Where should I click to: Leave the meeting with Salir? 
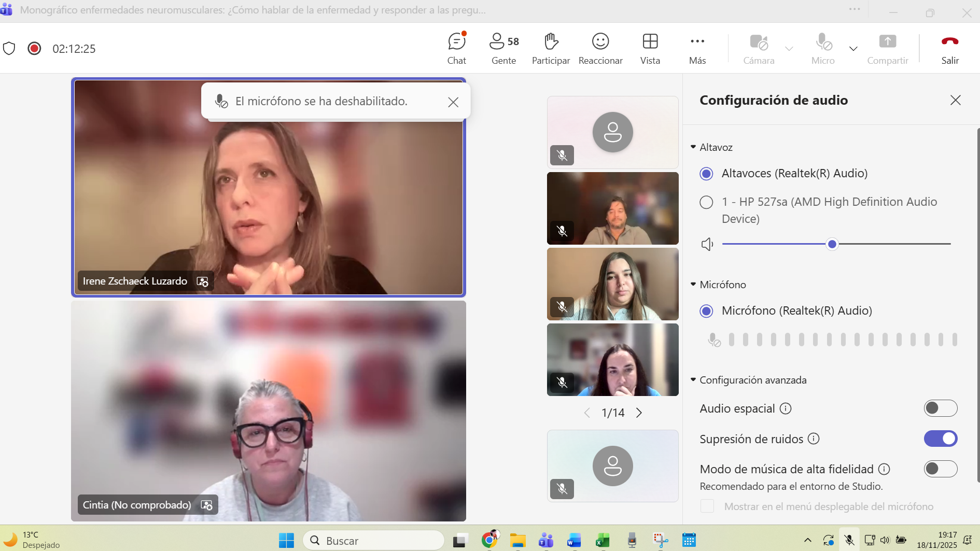coord(950,49)
